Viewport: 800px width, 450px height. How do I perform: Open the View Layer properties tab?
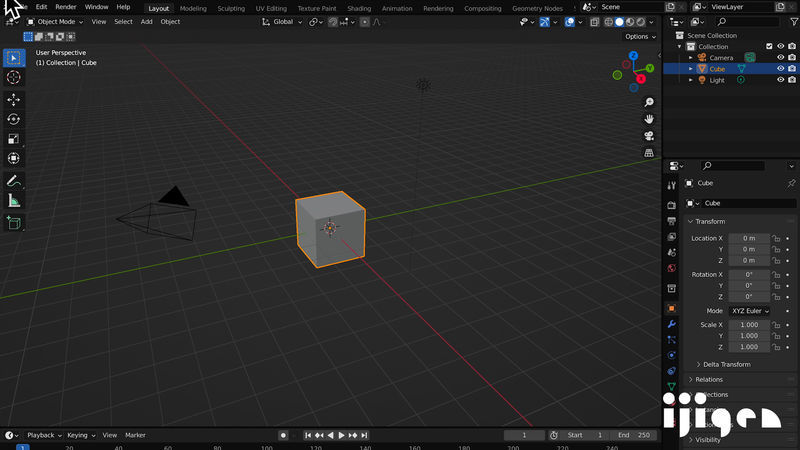pos(671,237)
